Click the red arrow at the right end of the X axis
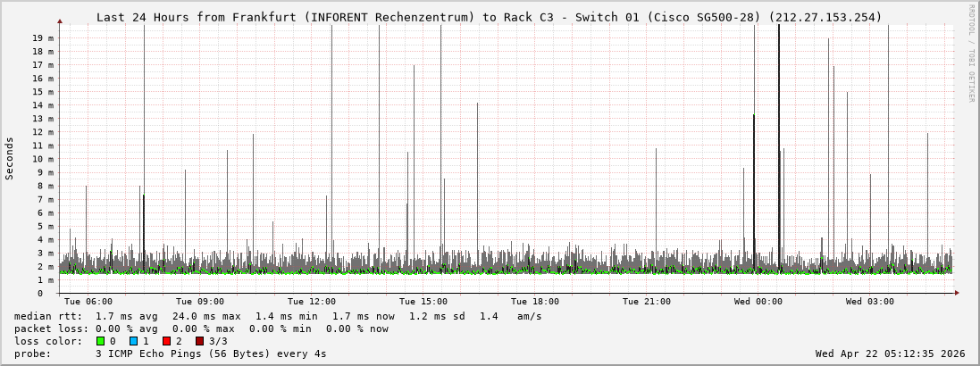The image size is (980, 366). (957, 292)
